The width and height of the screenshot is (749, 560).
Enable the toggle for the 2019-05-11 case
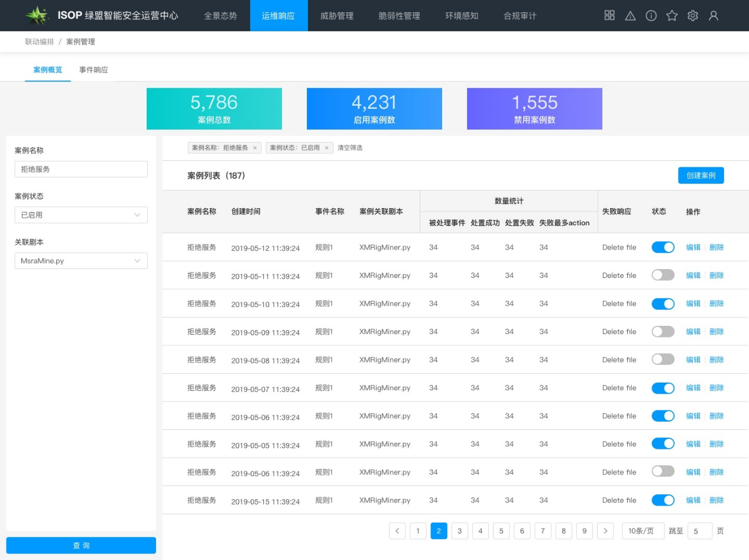tap(663, 275)
